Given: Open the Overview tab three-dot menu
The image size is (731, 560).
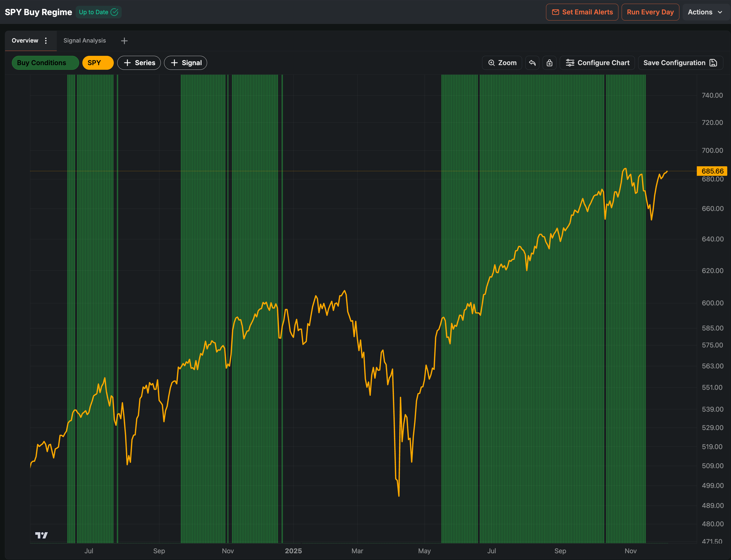Looking at the screenshot, I should (x=46, y=41).
